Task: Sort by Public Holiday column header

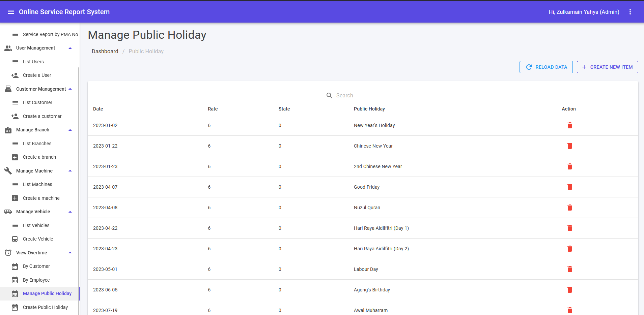Action: pos(369,109)
